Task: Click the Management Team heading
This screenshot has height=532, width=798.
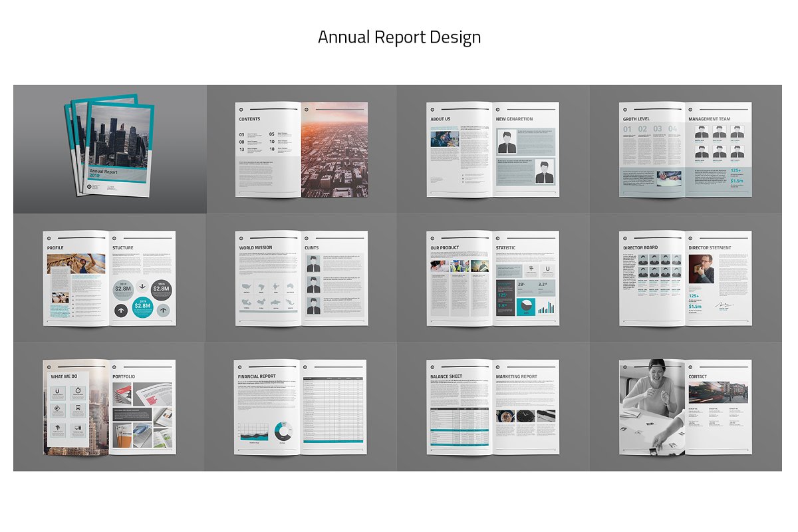Action: pyautogui.click(x=709, y=120)
